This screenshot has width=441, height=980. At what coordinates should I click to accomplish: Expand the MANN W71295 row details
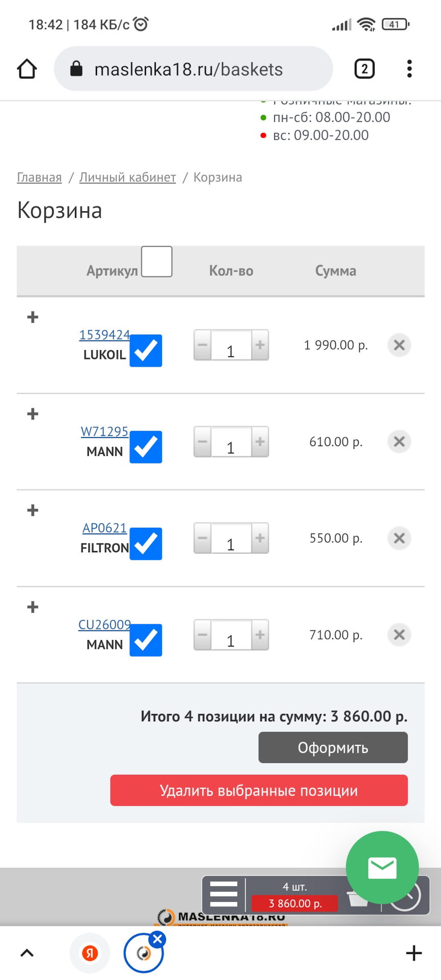(33, 414)
